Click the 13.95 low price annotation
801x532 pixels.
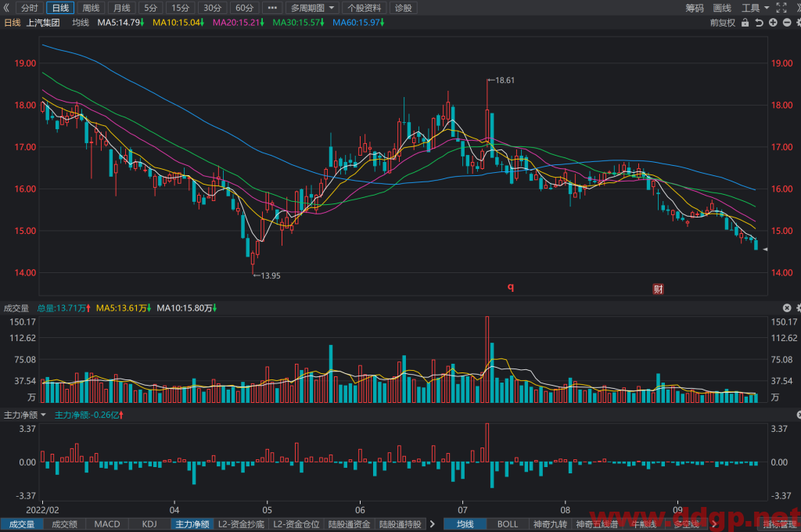268,275
